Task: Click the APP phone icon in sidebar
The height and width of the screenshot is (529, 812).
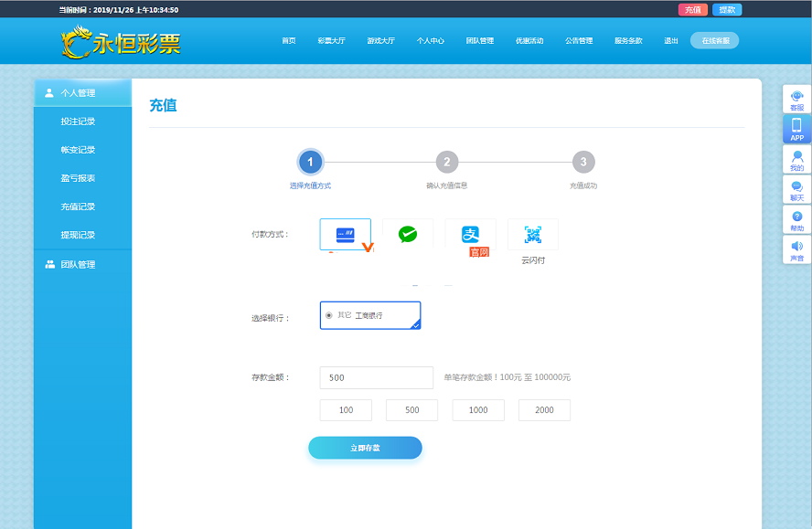Action: [x=796, y=129]
